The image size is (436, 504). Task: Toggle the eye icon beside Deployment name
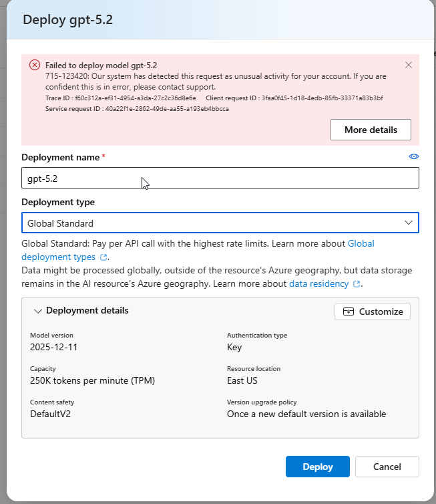click(413, 156)
